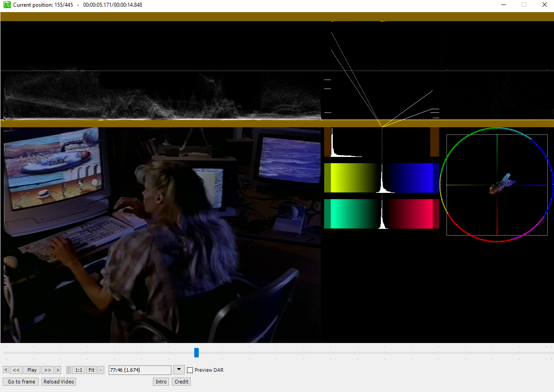Click the green-to-red chroma gradient bar
Image resolution: width=554 pixels, height=392 pixels.
[x=381, y=214]
